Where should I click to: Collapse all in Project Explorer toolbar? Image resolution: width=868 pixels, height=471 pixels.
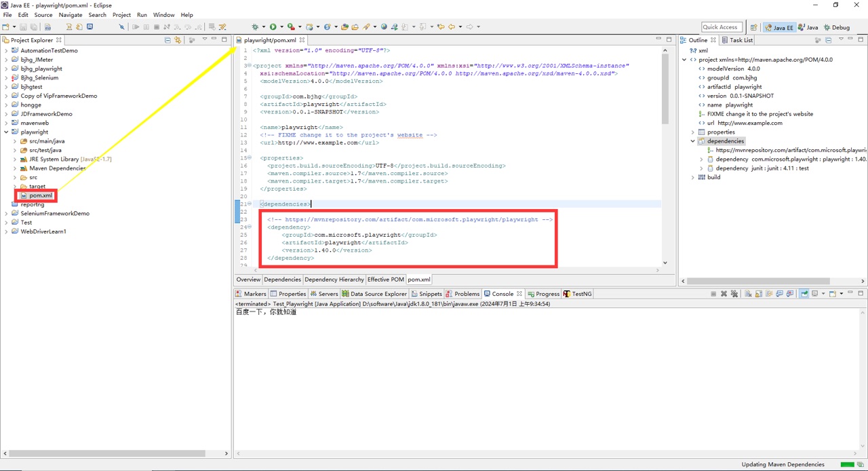(167, 40)
